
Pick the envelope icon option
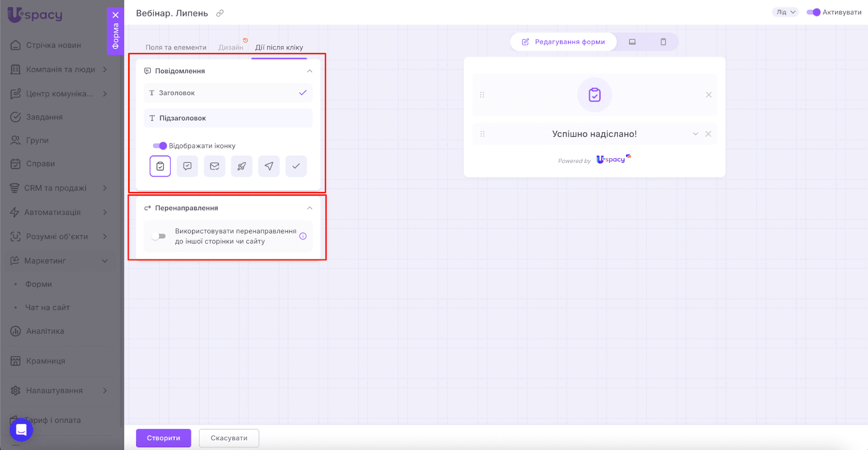214,166
